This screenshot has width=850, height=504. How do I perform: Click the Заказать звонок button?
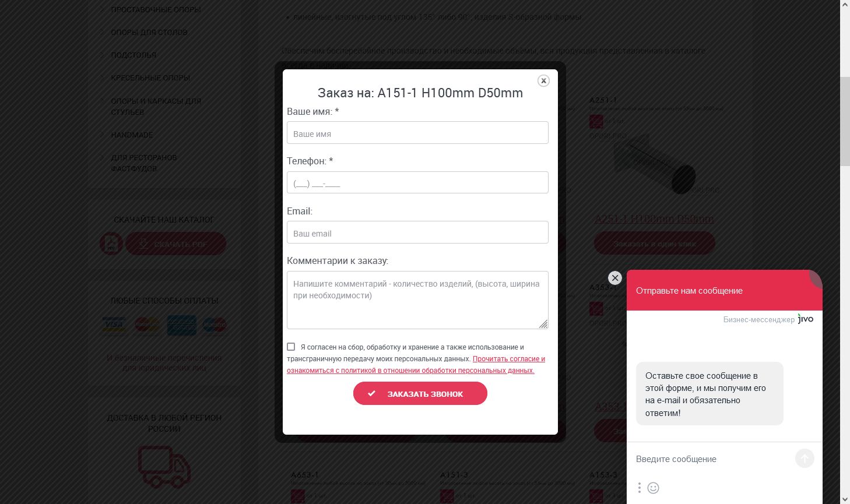tap(420, 393)
